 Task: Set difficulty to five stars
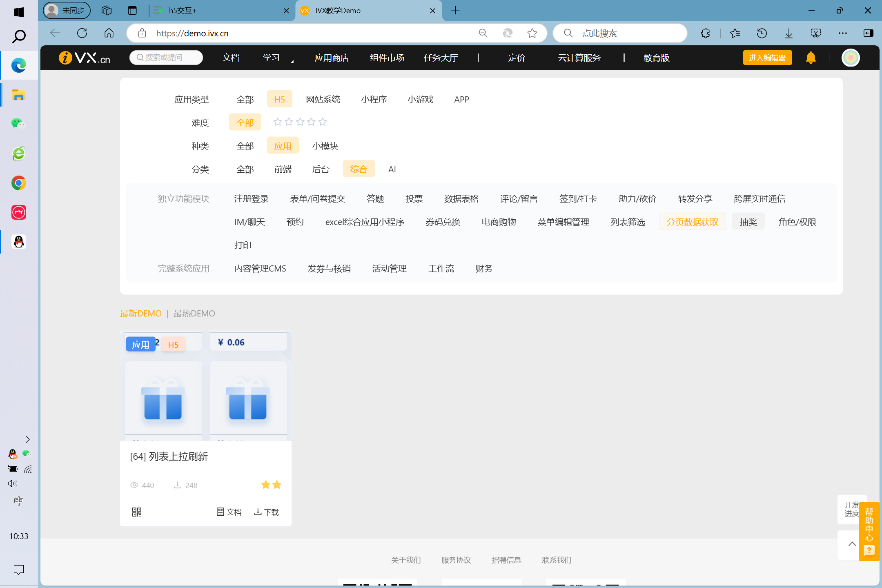[x=323, y=122]
